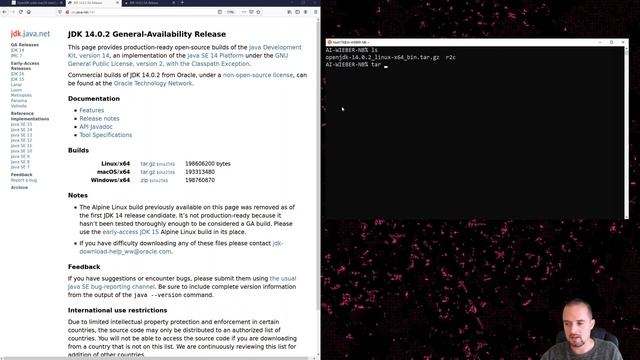Open the Java Development Kit, version 14 link
Viewport: 640px width, 360px height.
click(x=184, y=51)
